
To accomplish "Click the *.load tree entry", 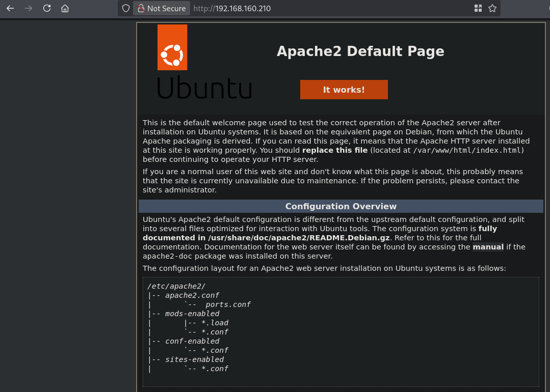I will (215, 323).
